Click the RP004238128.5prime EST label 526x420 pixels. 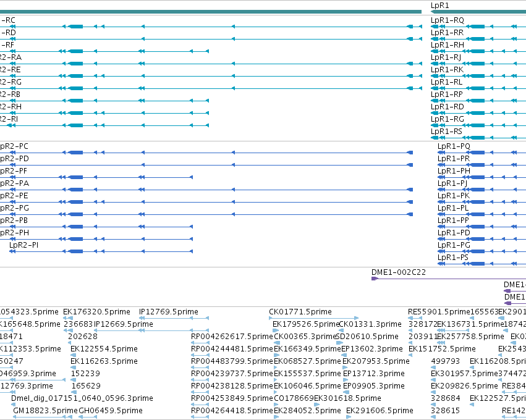[x=232, y=387]
